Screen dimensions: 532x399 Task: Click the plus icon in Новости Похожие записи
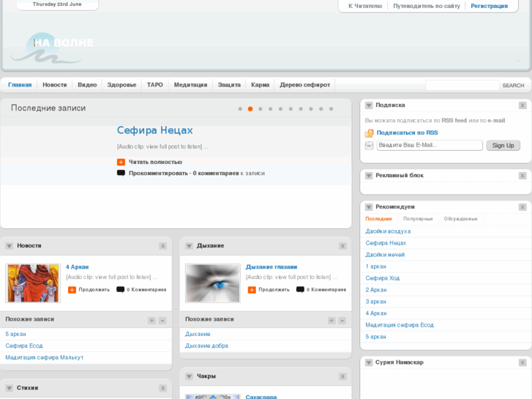(151, 320)
